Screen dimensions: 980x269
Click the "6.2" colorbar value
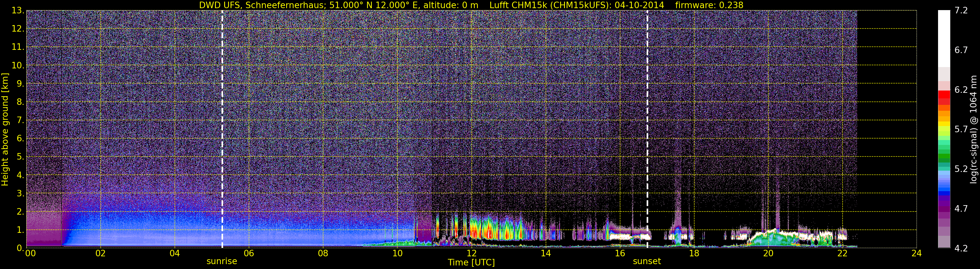(x=961, y=90)
